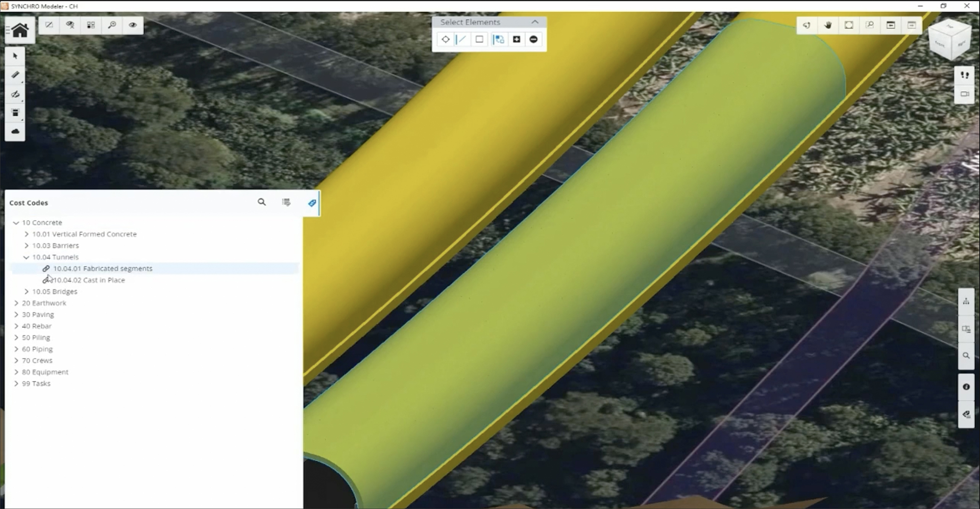Expand 40 Rebar node

coord(16,326)
